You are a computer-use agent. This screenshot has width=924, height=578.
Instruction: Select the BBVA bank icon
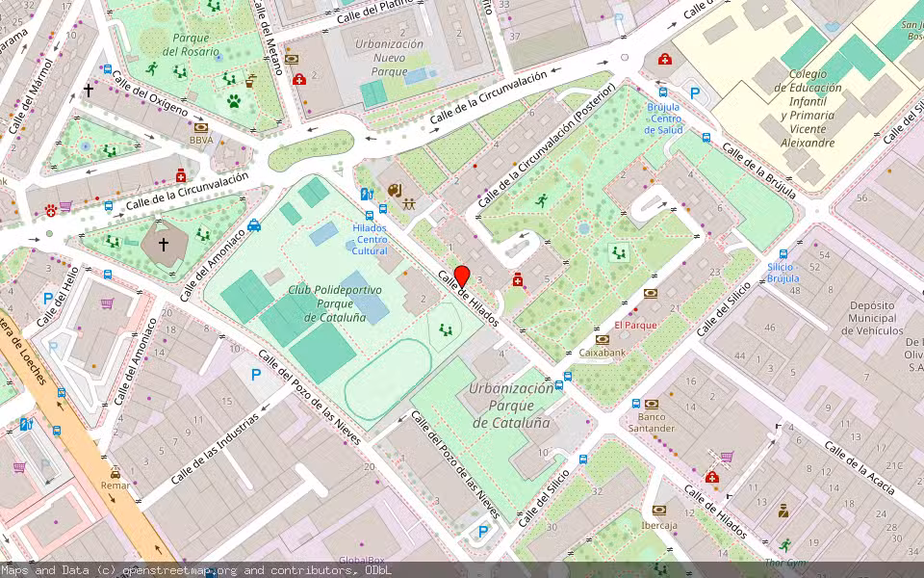pyautogui.click(x=201, y=127)
